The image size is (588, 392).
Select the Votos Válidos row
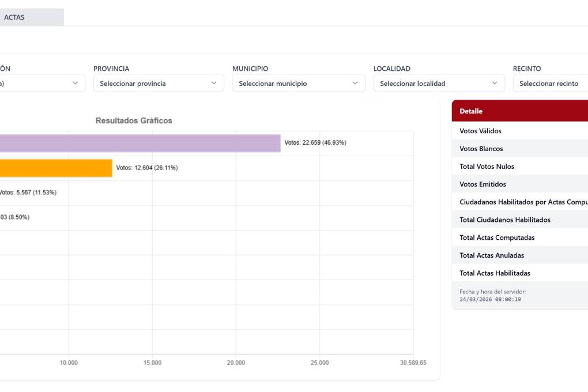[519, 131]
